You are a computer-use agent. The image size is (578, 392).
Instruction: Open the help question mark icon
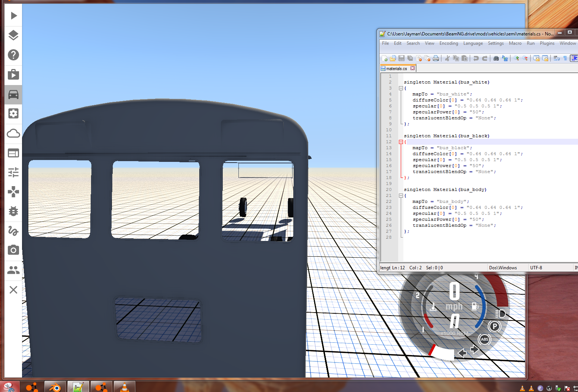pos(13,55)
